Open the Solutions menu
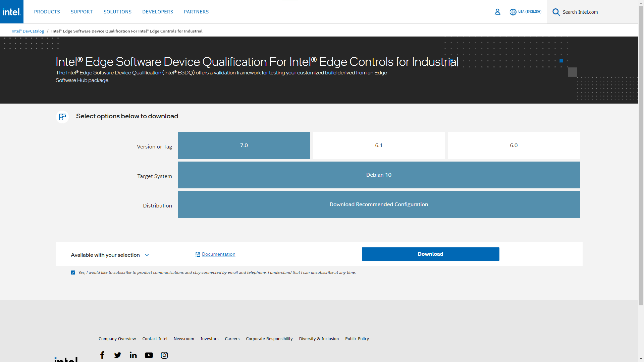The height and width of the screenshot is (362, 644). (117, 12)
